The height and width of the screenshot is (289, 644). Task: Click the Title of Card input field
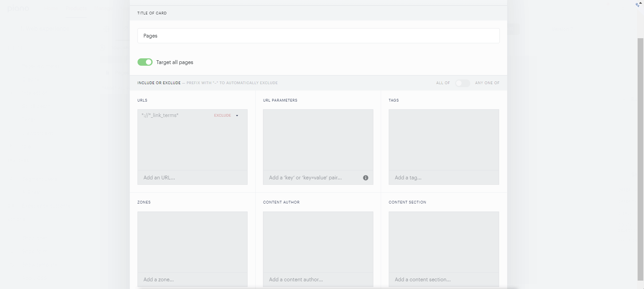pyautogui.click(x=318, y=36)
